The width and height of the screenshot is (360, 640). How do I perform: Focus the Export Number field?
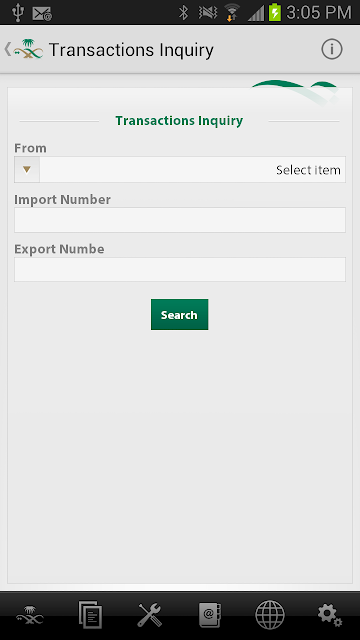click(180, 269)
